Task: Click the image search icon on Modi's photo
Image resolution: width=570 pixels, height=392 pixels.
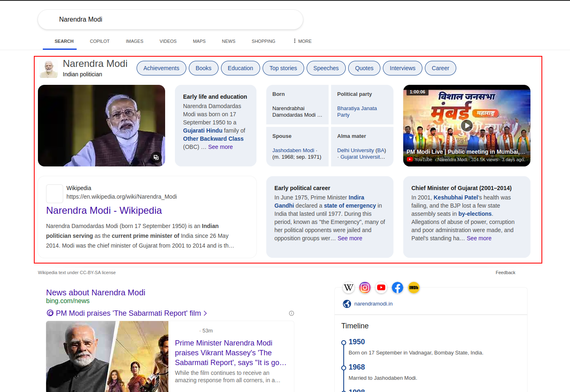Action: click(x=156, y=157)
